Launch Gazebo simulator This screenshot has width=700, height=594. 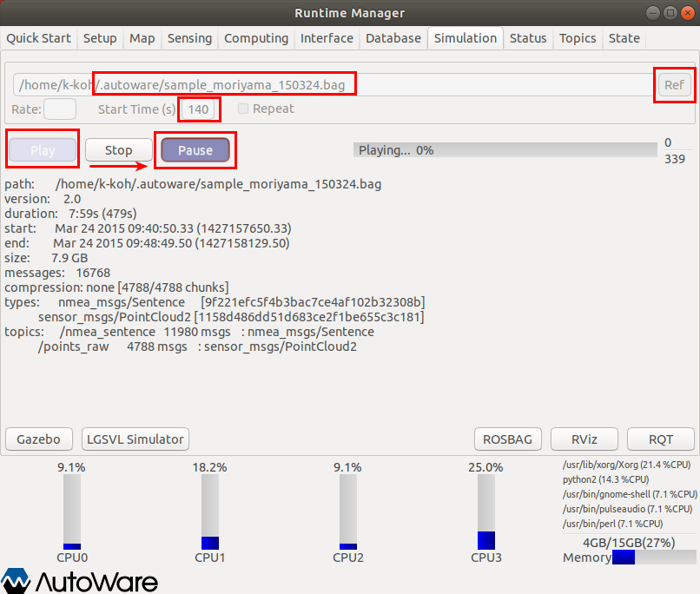pos(38,439)
